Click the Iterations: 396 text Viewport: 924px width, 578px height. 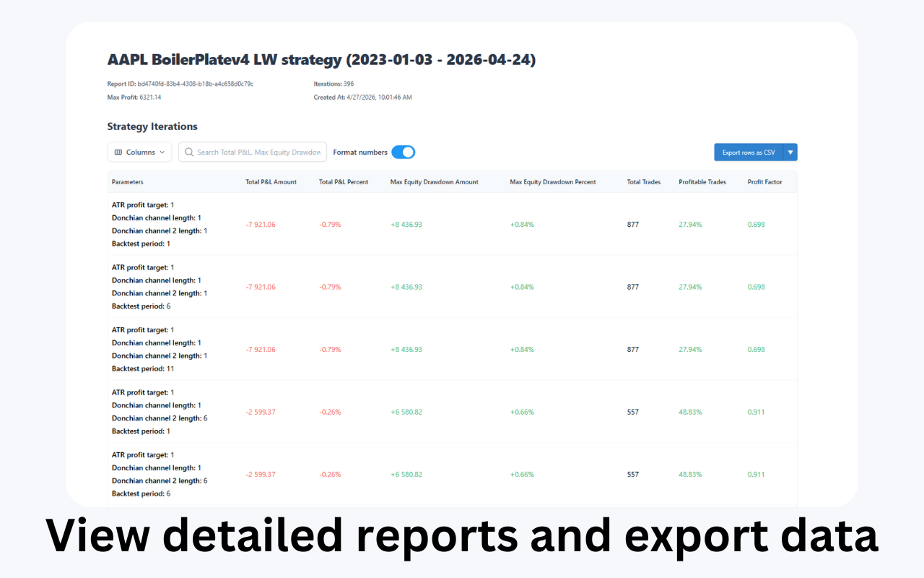[x=334, y=84]
